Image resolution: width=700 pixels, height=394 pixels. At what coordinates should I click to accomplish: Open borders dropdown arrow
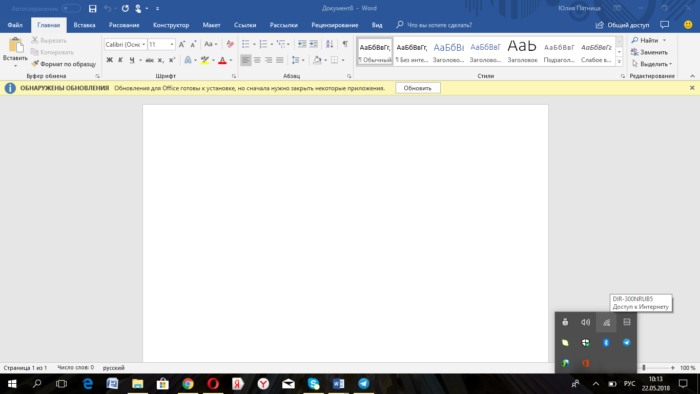343,60
